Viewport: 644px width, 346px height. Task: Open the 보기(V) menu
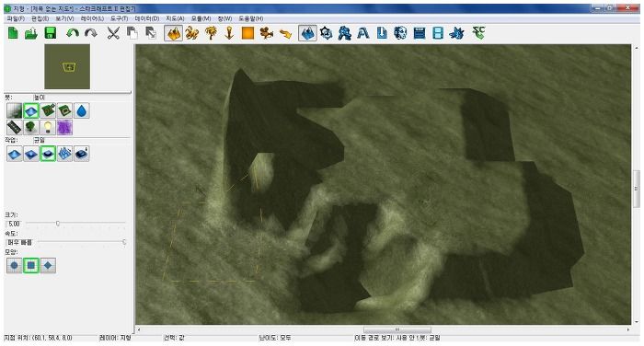click(x=64, y=18)
